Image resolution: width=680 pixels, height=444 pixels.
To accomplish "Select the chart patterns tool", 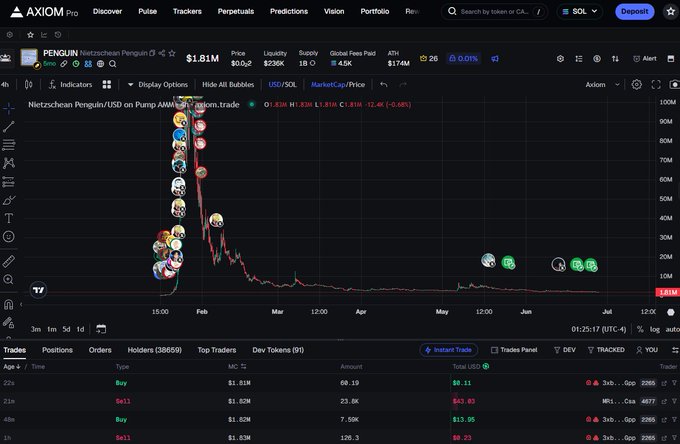I will tap(9, 163).
